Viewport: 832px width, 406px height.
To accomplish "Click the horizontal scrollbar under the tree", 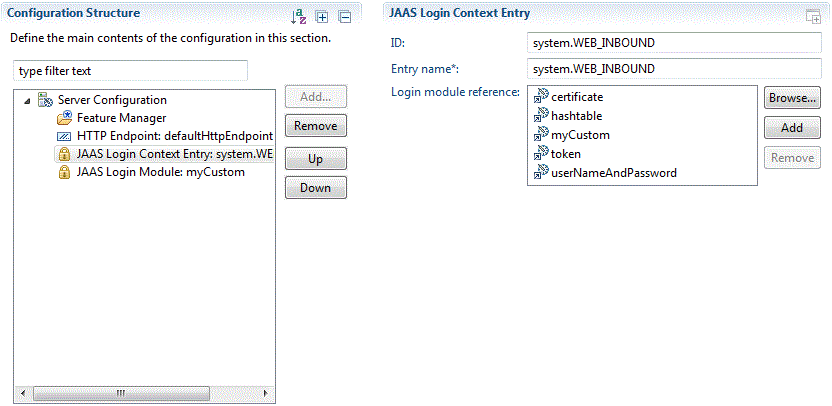I will coord(144,393).
